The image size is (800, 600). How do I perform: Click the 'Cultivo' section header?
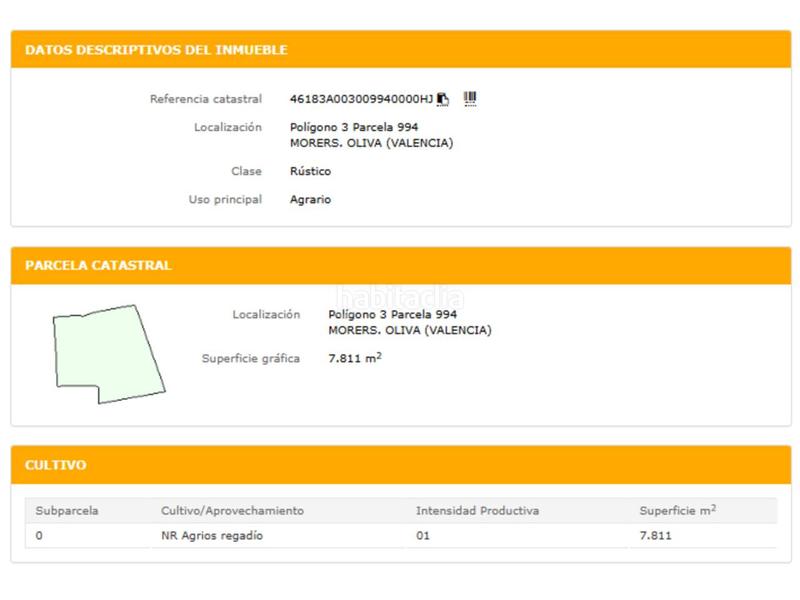tap(56, 465)
